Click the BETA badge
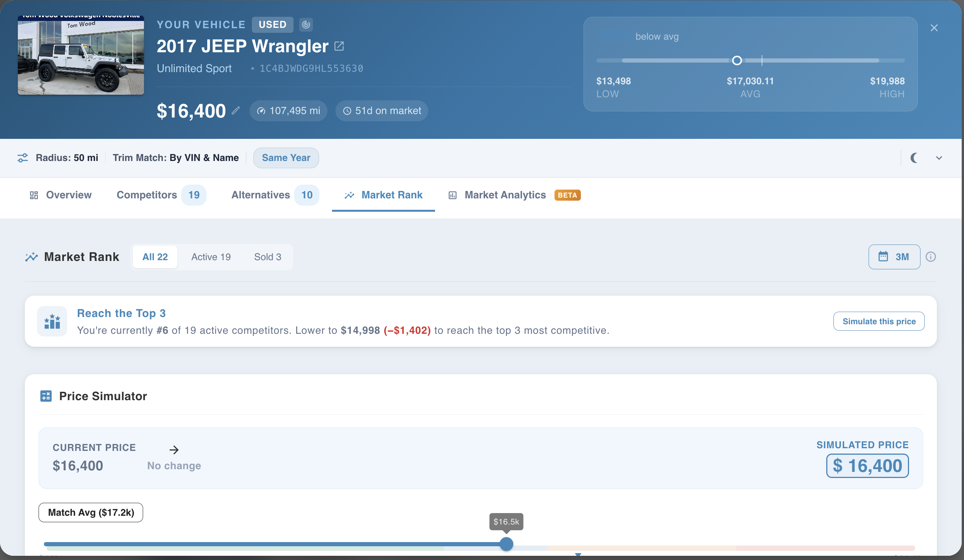 [x=567, y=195]
